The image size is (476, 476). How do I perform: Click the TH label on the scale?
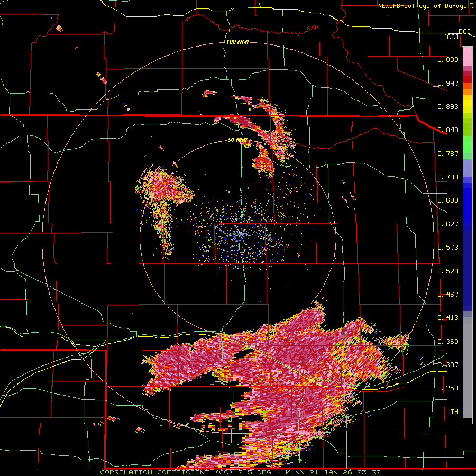coord(454,412)
